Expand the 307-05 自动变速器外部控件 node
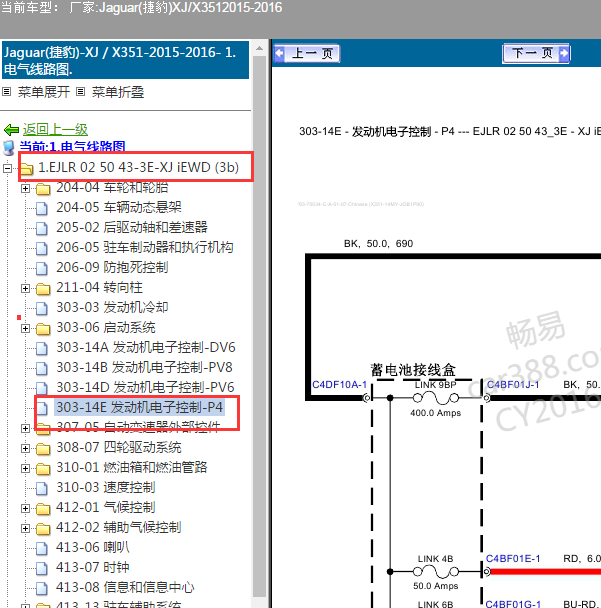Screen dimensions: 601x608 tap(25, 428)
